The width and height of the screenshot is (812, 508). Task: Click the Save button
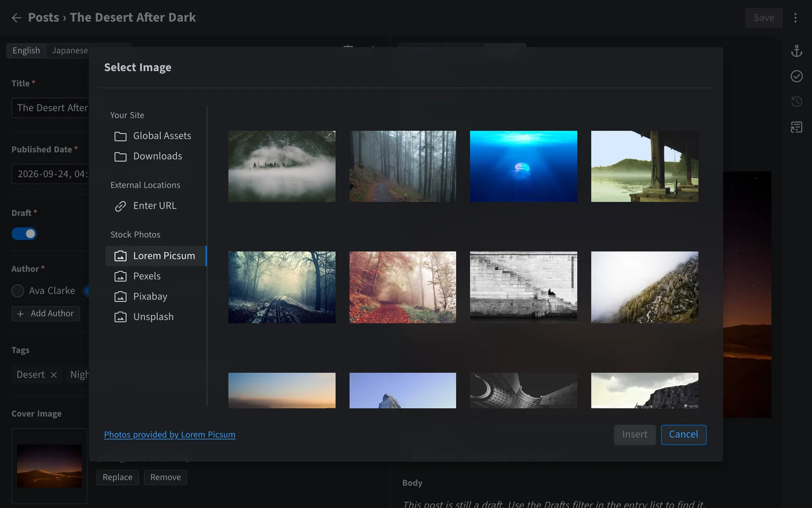(764, 18)
